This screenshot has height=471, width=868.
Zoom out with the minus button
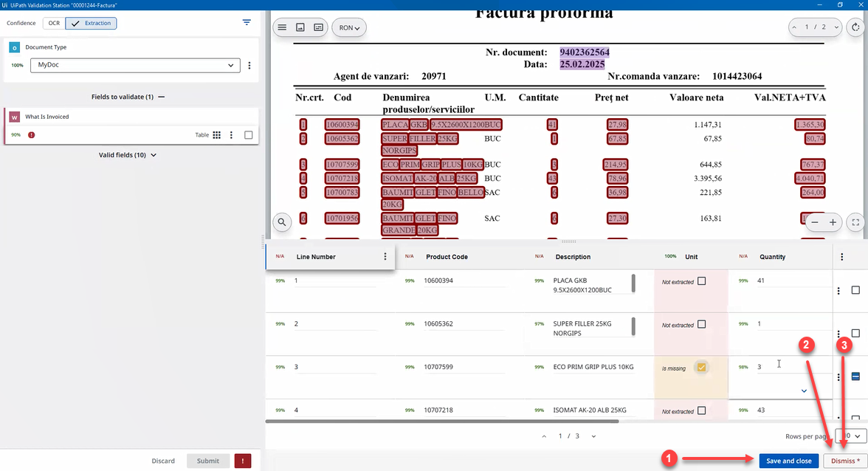[x=815, y=221]
